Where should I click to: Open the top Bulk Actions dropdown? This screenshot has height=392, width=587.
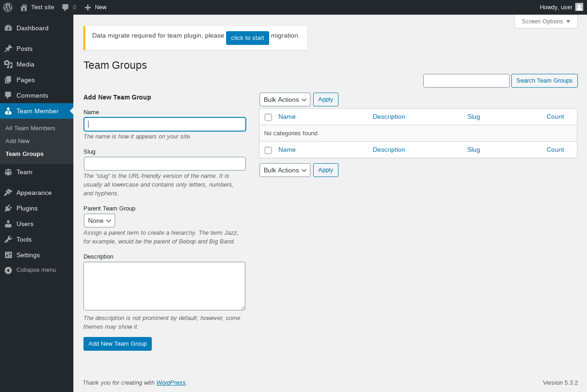[285, 99]
